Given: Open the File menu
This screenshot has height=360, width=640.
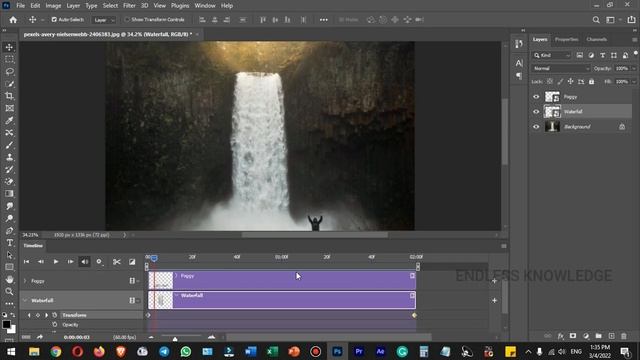Looking at the screenshot, I should click(20, 6).
